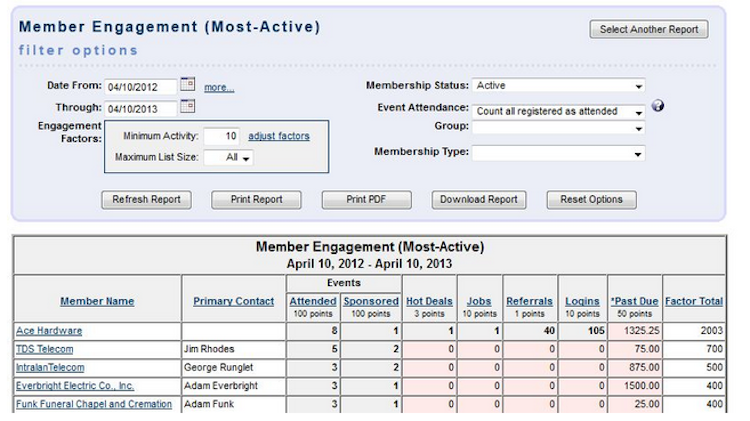
Task: Sort by the Primary Contact column
Action: [x=234, y=301]
